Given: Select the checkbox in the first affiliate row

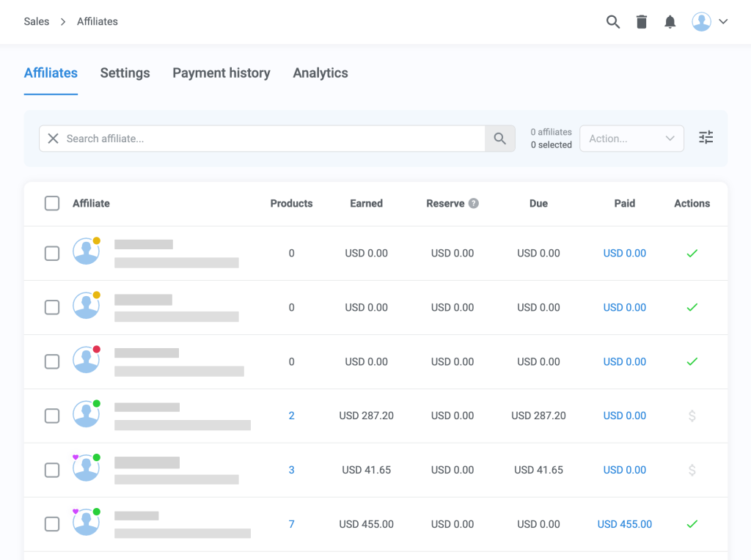Looking at the screenshot, I should pyautogui.click(x=52, y=253).
